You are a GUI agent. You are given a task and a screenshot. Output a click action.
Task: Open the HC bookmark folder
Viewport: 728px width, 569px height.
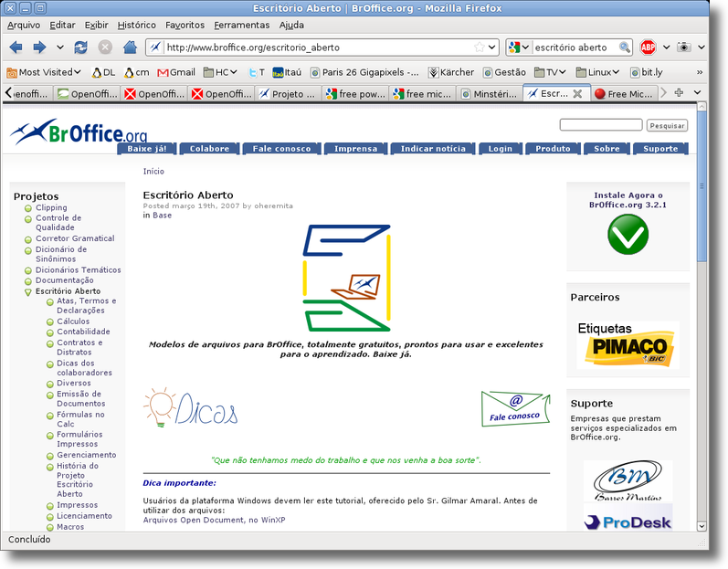coord(221,72)
